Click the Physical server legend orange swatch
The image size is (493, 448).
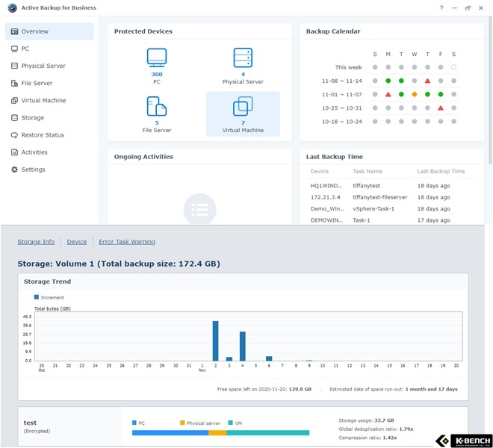pyautogui.click(x=182, y=423)
